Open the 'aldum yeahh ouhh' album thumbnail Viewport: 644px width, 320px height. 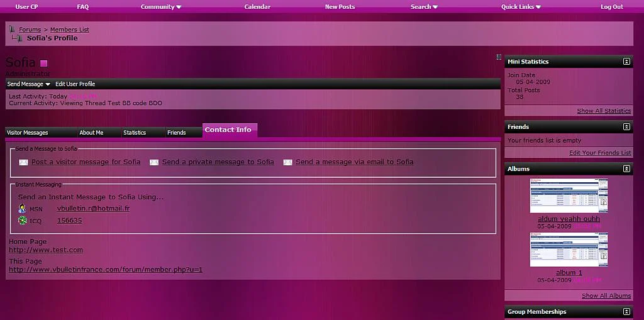point(569,196)
